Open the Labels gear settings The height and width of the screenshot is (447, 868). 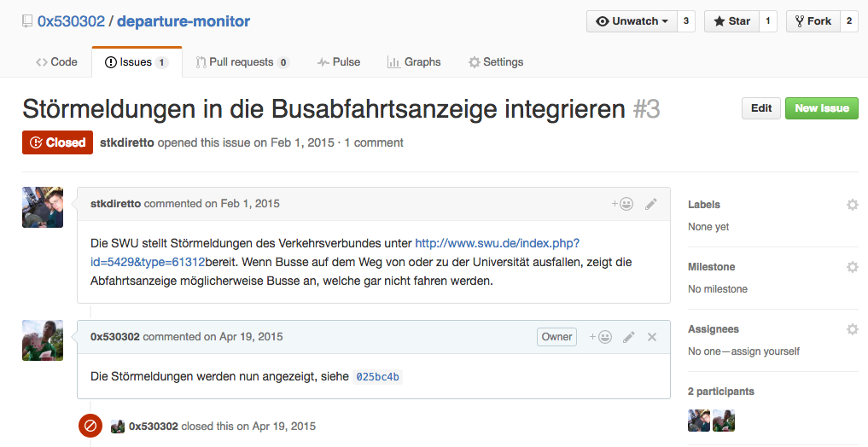tap(852, 205)
